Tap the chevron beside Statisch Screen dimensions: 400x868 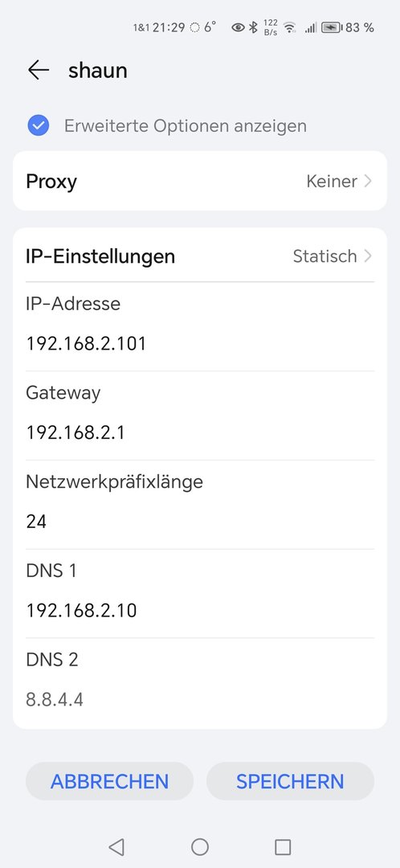(x=368, y=256)
